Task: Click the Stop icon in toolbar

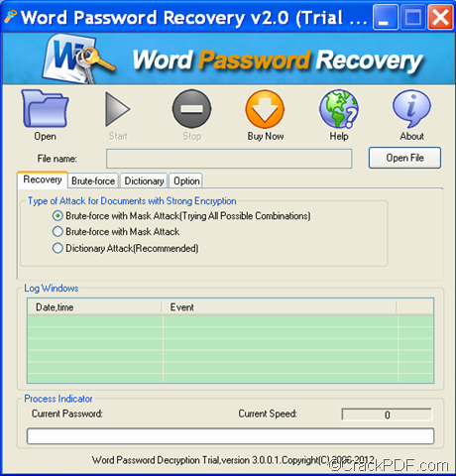Action: (191, 109)
